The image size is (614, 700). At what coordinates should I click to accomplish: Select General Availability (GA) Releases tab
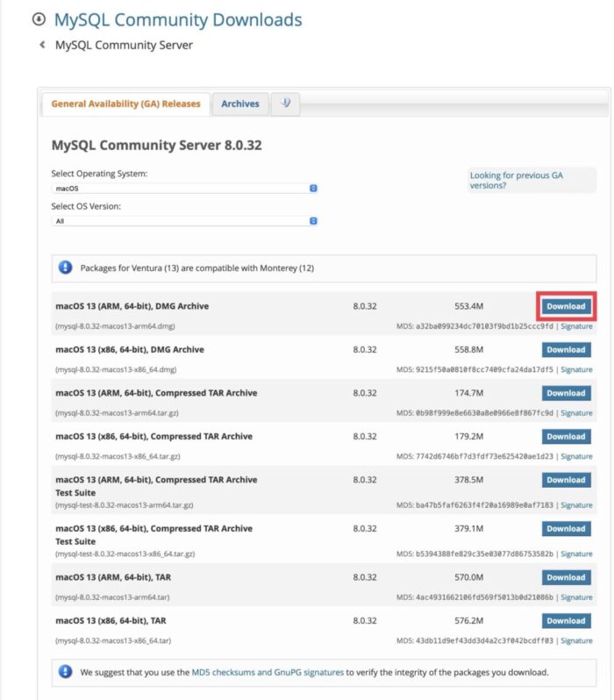125,104
